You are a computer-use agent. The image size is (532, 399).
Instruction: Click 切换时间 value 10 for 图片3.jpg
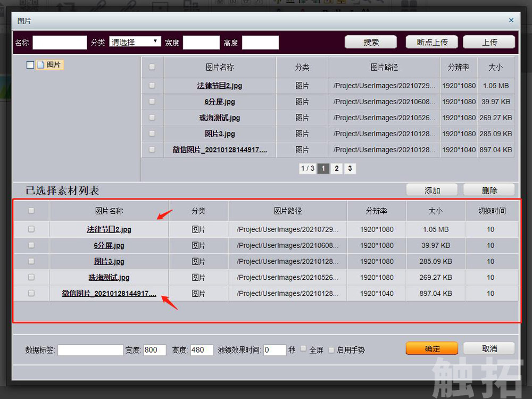(491, 262)
